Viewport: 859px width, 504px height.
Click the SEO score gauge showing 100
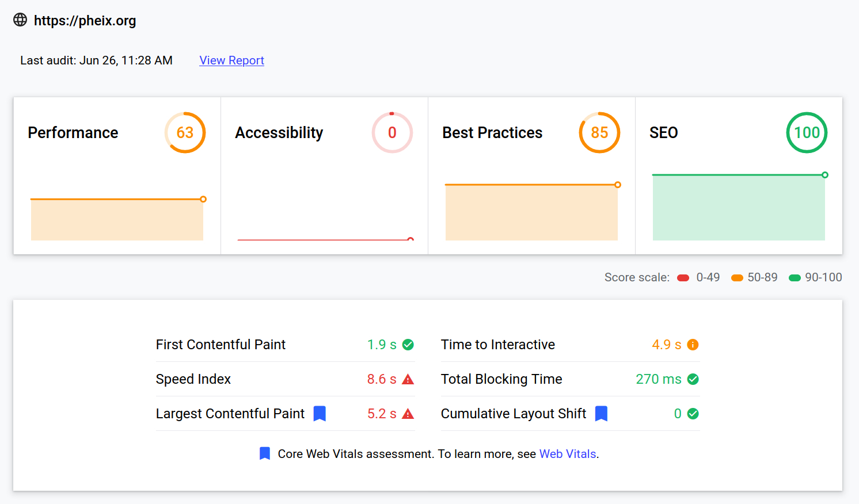[x=807, y=133]
